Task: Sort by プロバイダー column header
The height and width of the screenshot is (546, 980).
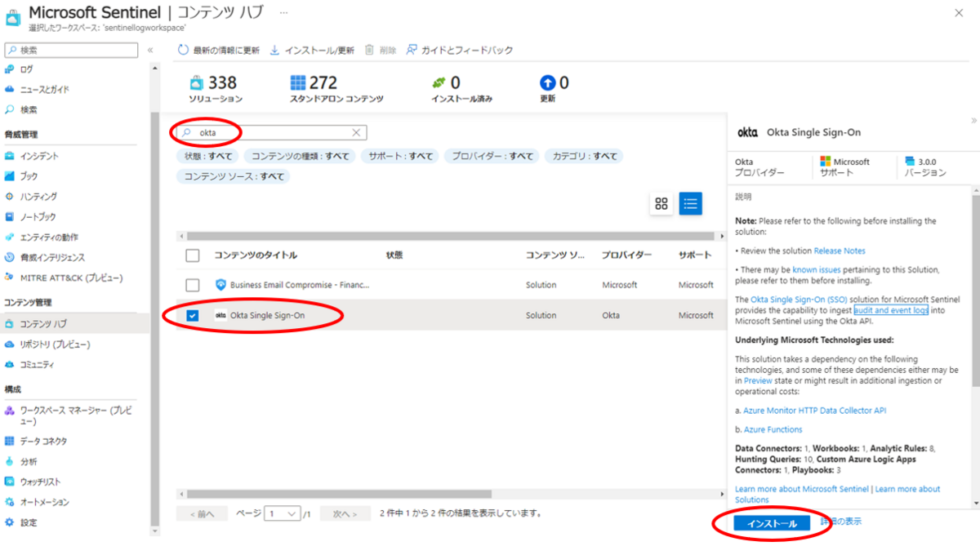Action: [x=627, y=255]
